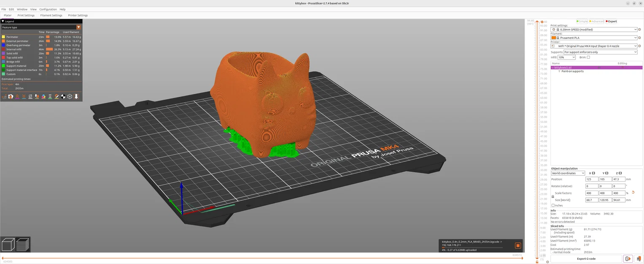Toggle Perimeter feature visibility in legend
This screenshot has height=264, width=644.
pyautogui.click(x=41, y=37)
